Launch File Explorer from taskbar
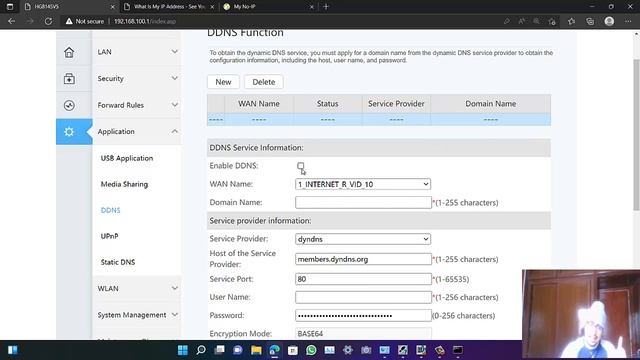Screen dimensions: 640x360 coord(256,350)
